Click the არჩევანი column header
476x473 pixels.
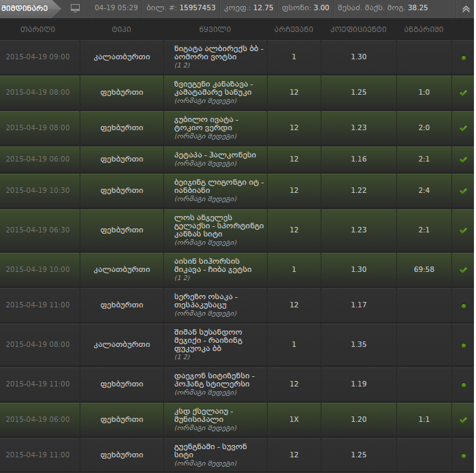point(293,29)
